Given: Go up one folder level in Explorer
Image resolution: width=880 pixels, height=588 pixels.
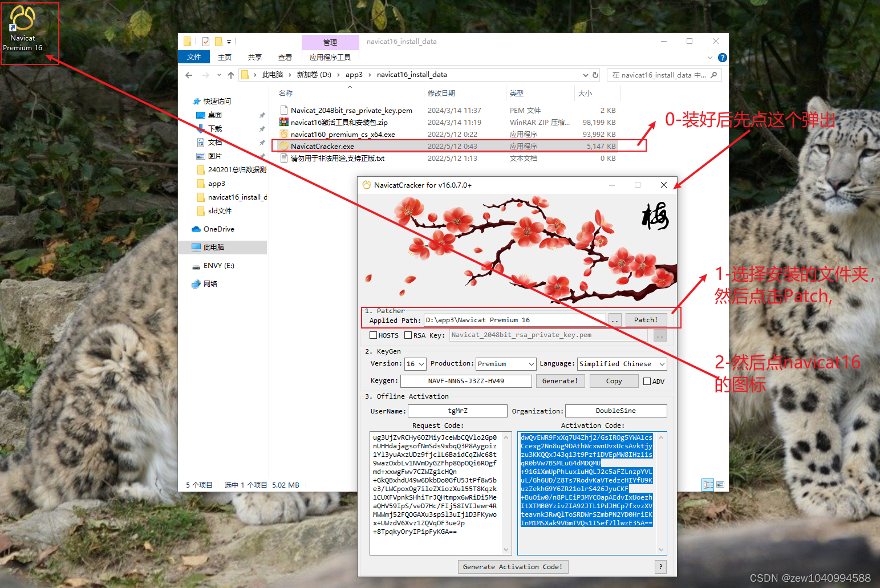Looking at the screenshot, I should [230, 75].
